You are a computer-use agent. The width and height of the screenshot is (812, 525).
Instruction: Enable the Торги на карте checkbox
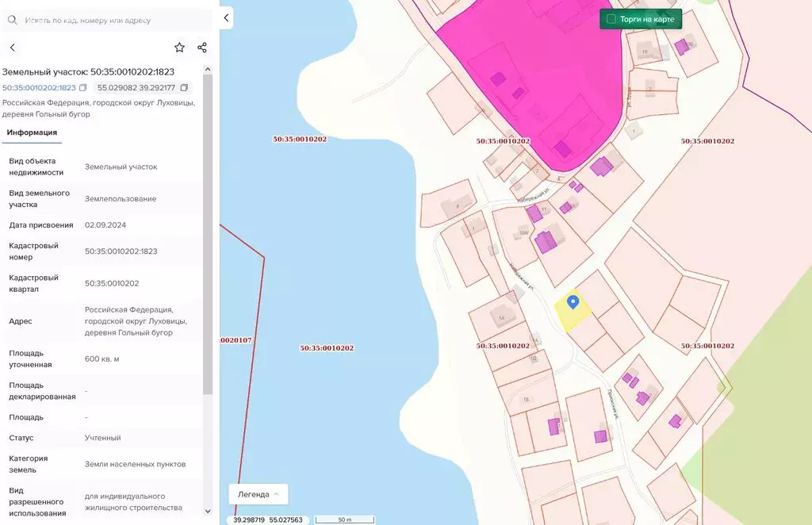(611, 19)
